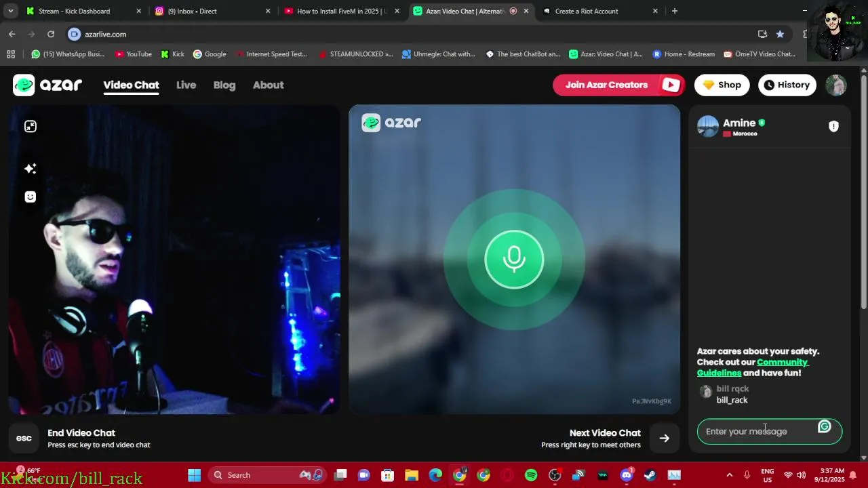Open the Google bookmark
The height and width of the screenshot is (488, 868).
tap(210, 54)
